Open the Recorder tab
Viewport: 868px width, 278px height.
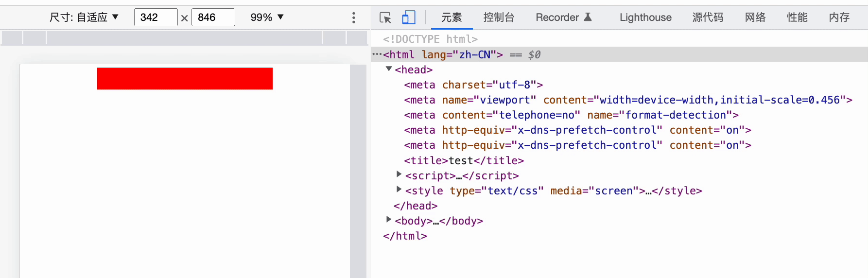[x=564, y=17]
